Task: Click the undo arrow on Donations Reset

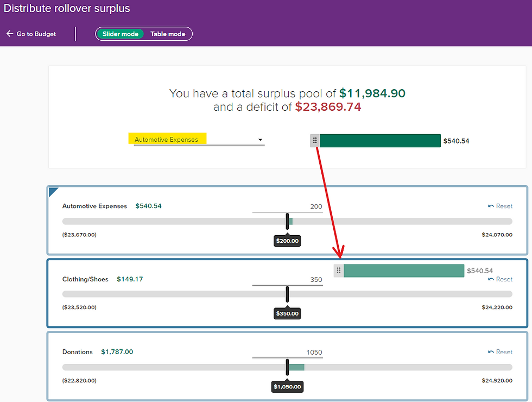Action: (x=491, y=351)
